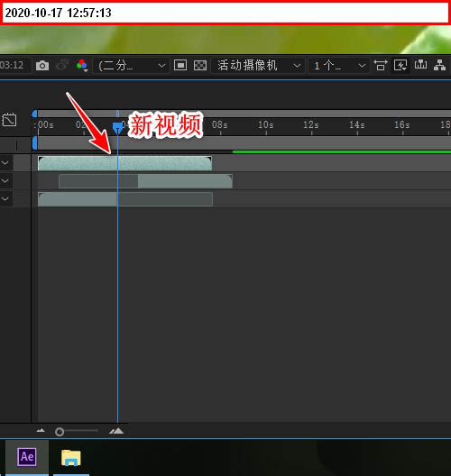This screenshot has height=476, width=451.
Task: Open the RGB channel color icon
Action: 82,65
